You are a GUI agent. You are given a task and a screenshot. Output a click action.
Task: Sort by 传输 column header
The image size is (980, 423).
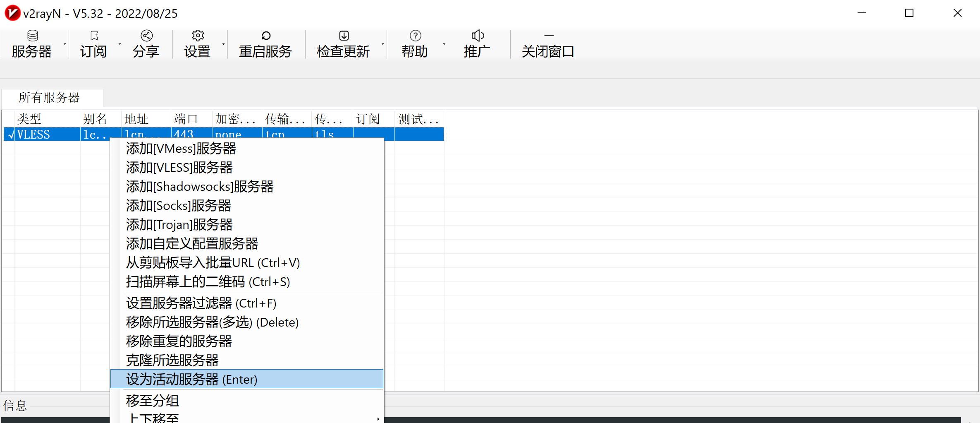[287, 119]
